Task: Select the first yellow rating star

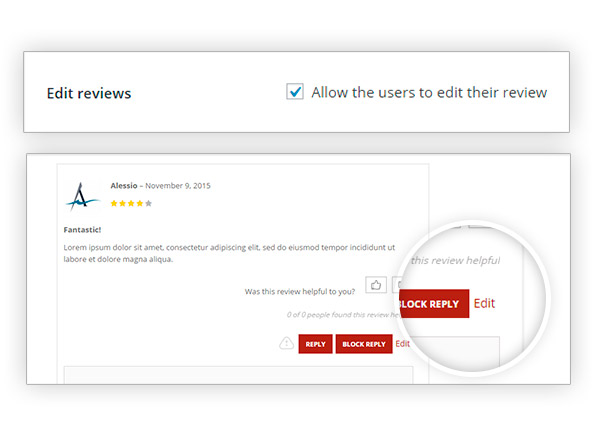Action: point(114,204)
